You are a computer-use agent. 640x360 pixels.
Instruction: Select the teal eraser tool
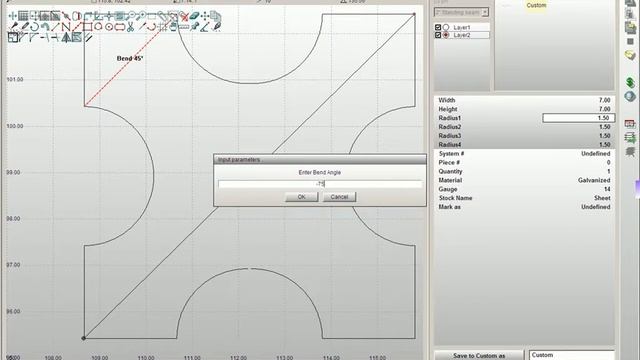[x=194, y=16]
